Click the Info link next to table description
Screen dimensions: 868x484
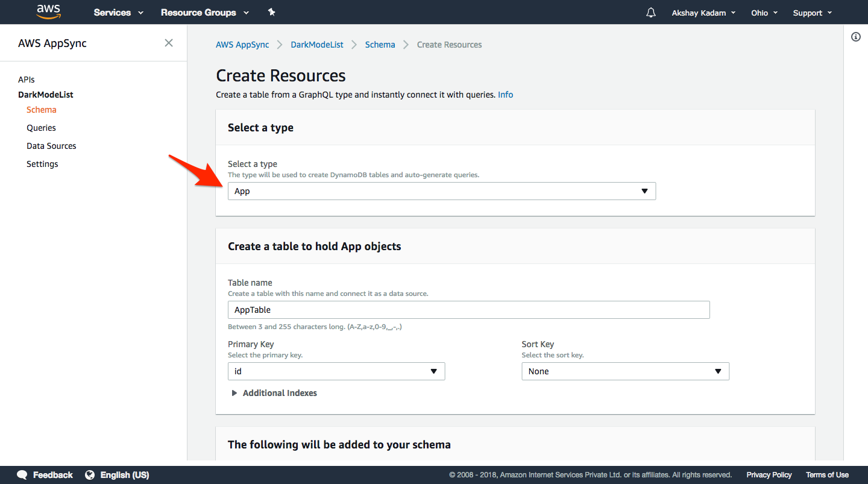505,95
